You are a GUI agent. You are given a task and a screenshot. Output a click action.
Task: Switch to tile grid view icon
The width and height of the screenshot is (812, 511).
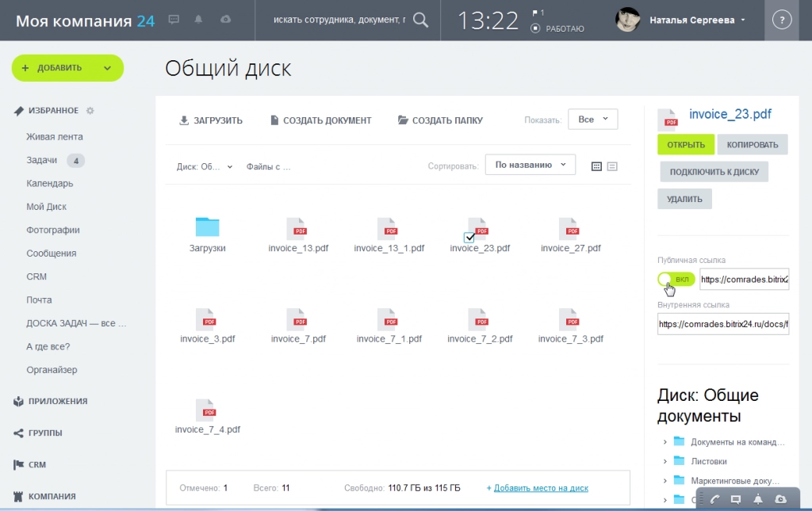click(x=597, y=166)
